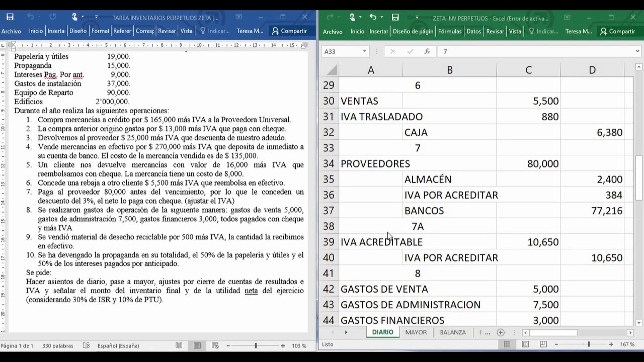Select row 34 header in Excel
The height and width of the screenshot is (362, 644).
[329, 163]
